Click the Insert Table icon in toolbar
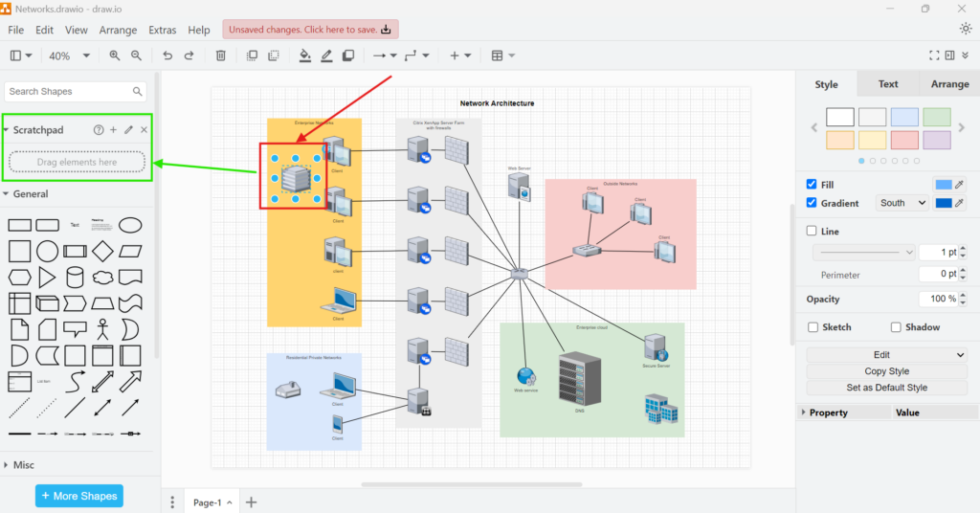This screenshot has width=980, height=513. [x=498, y=56]
